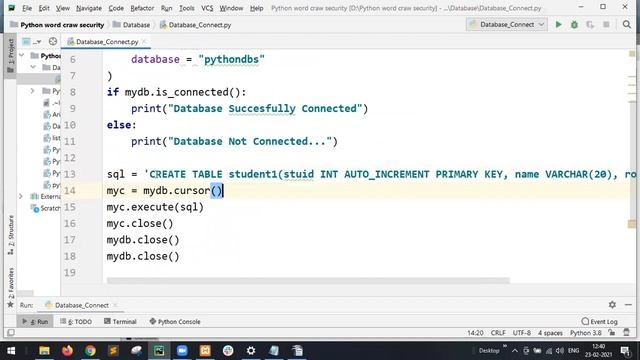Select Scratches and Consoles in project tree
The width and height of the screenshot is (640, 360).
pos(46,208)
